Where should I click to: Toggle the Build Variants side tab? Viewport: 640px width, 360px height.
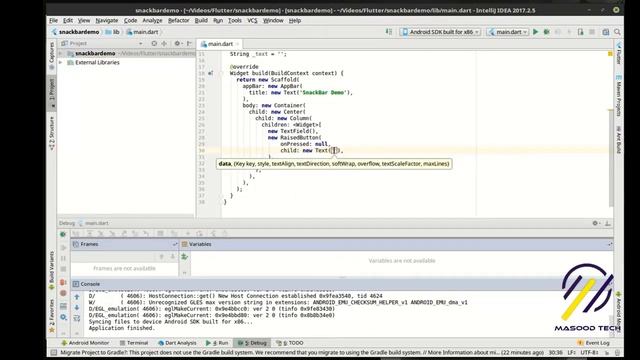[52, 270]
